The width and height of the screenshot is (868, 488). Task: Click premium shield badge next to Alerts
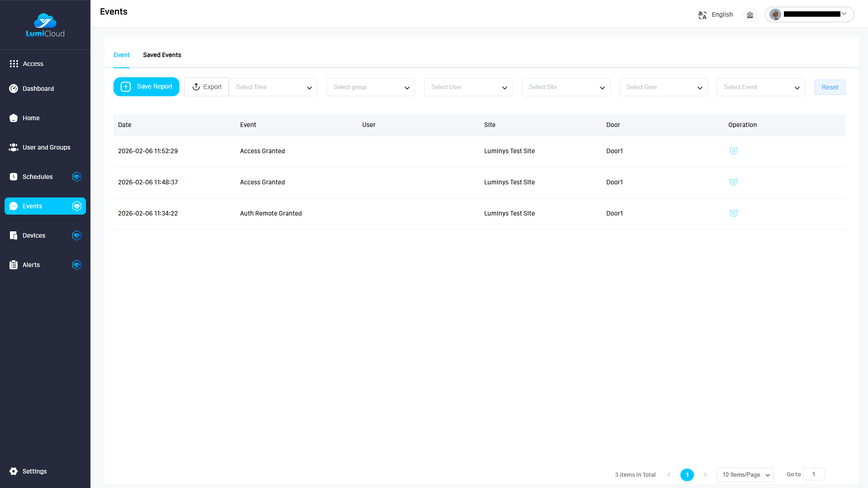76,265
